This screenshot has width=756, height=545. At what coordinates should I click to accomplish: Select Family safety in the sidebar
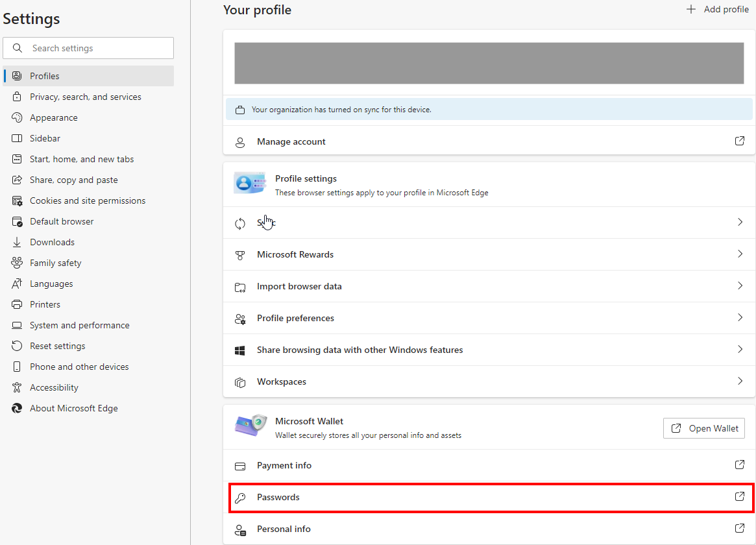[89, 263]
